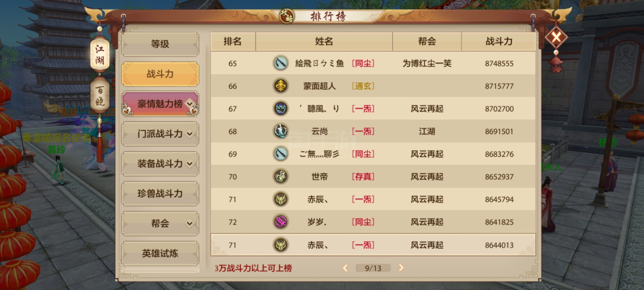Click the 攻略 guide badge icon
Viewport: 644px width, 290px height.
tap(287, 16)
